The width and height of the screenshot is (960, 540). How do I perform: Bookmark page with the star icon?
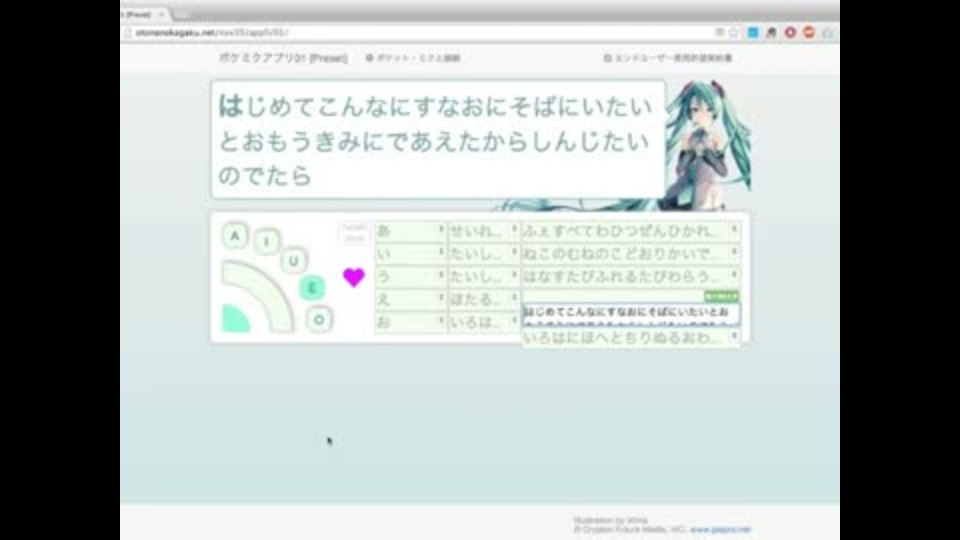[x=733, y=32]
